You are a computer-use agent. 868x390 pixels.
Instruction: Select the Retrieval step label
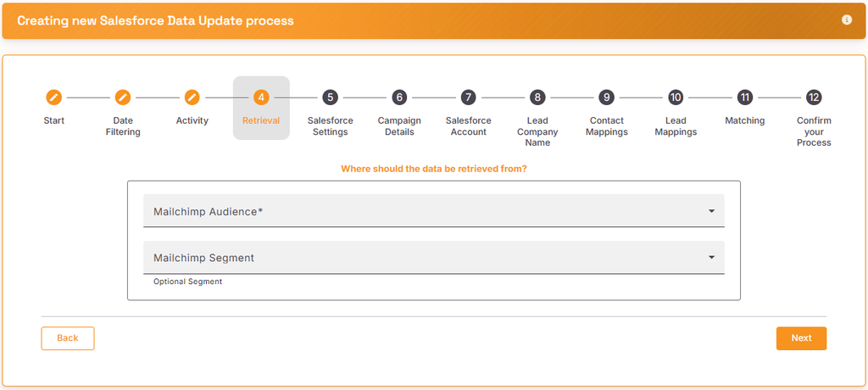point(261,120)
